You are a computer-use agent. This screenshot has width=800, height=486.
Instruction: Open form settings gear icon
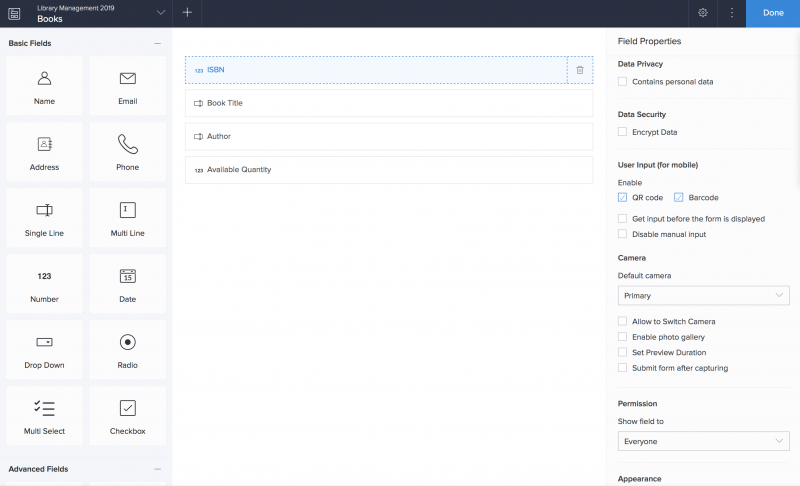click(x=703, y=13)
